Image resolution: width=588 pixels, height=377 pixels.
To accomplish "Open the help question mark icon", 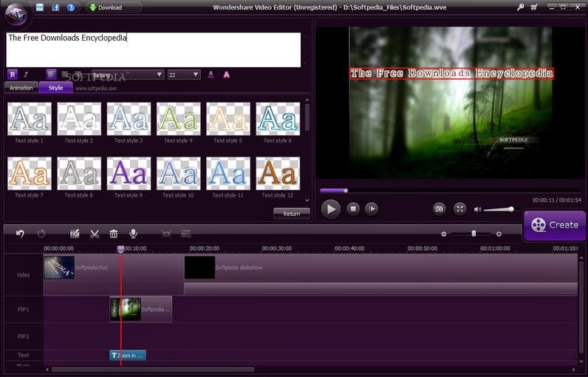I will point(70,7).
